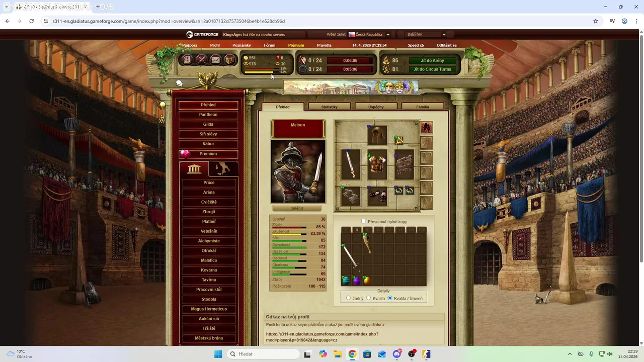Click the Odhlásit se link
644x362 pixels.
coord(447,45)
